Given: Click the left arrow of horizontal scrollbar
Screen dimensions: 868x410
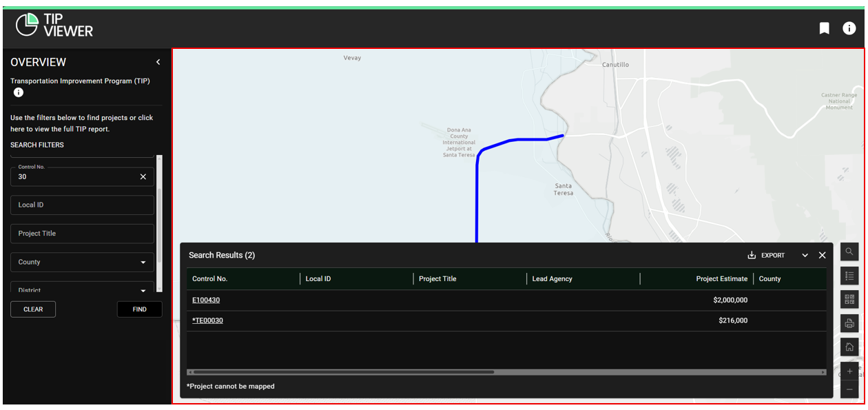Looking at the screenshot, I should [x=189, y=372].
